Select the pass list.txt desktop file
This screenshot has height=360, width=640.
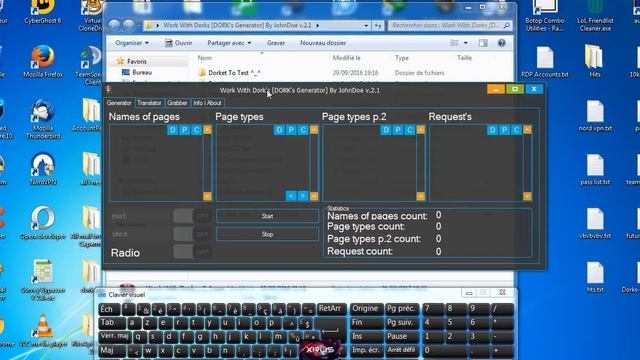pyautogui.click(x=595, y=169)
